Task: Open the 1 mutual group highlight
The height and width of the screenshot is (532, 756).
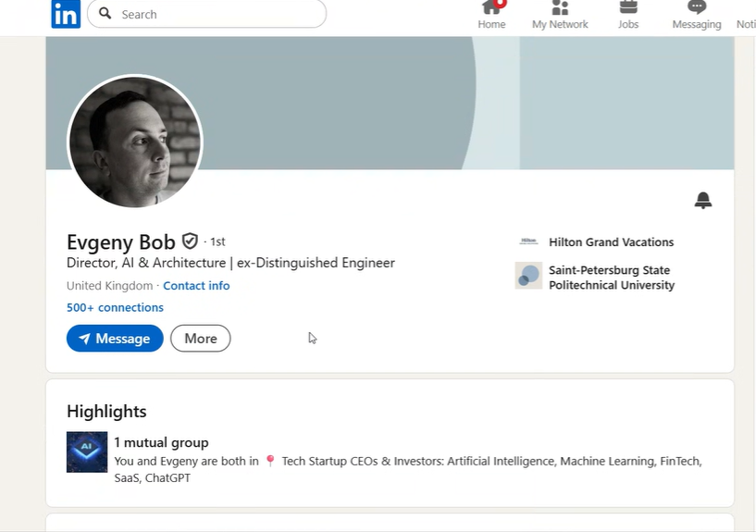Action: coord(161,442)
